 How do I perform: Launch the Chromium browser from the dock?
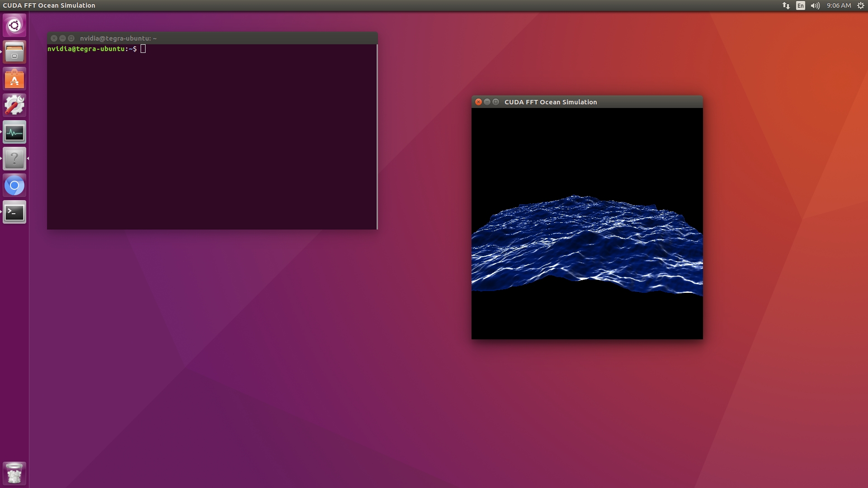pyautogui.click(x=14, y=186)
